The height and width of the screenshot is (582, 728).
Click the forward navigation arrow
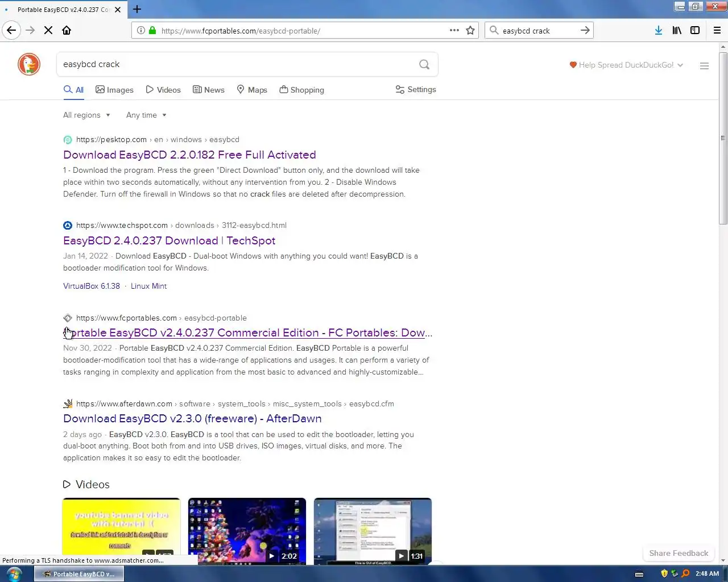[x=30, y=30]
